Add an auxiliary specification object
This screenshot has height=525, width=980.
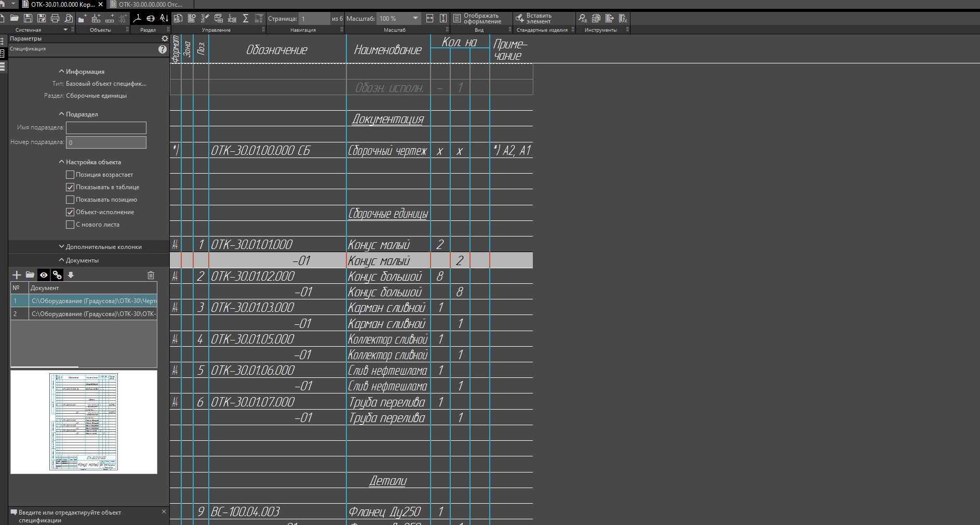pos(110,18)
